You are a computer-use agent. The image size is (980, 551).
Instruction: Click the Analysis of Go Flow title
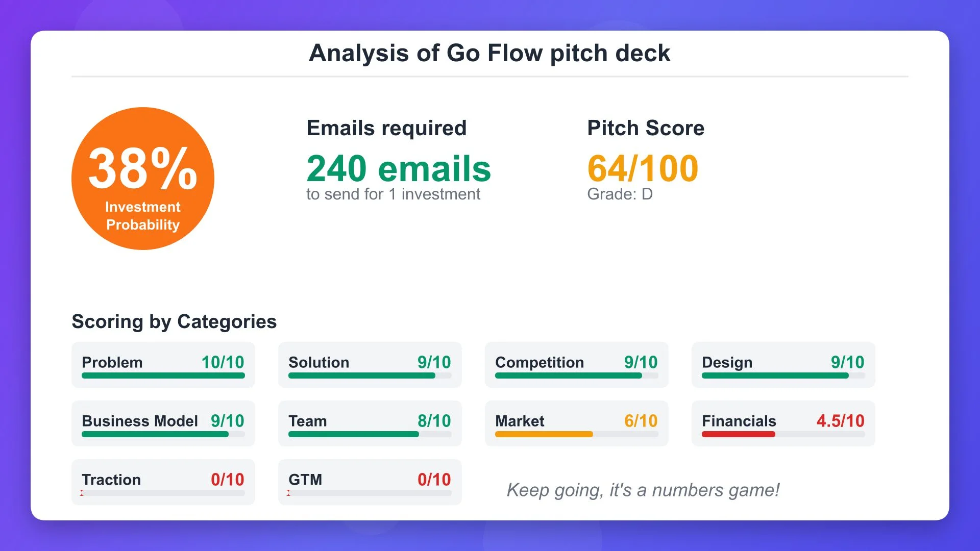489,53
